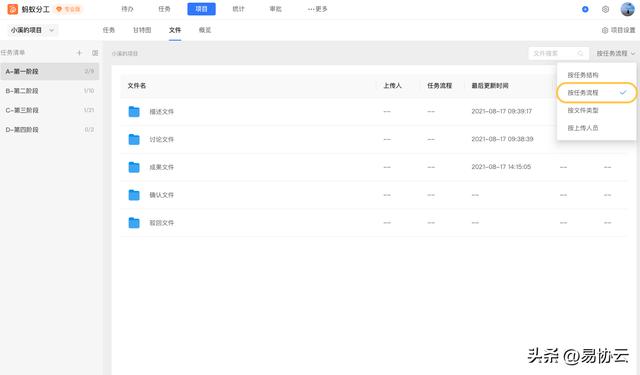
Task: Click folder icon of 确认文件
Action: [x=134, y=195]
